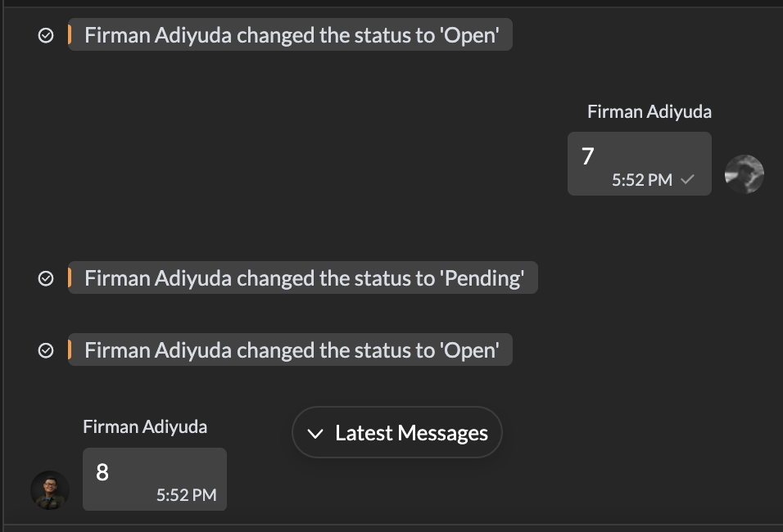Open the sender avatar next to message 7

[745, 174]
